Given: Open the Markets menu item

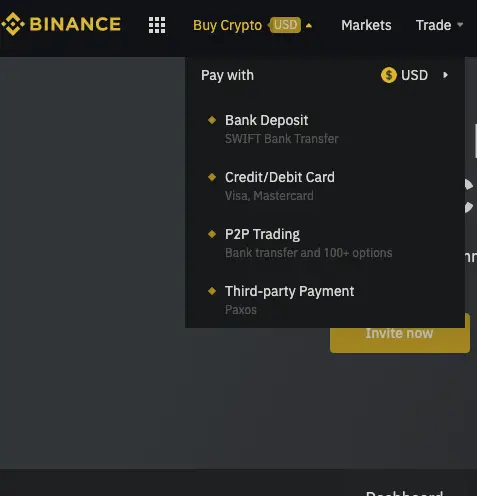Looking at the screenshot, I should point(366,25).
